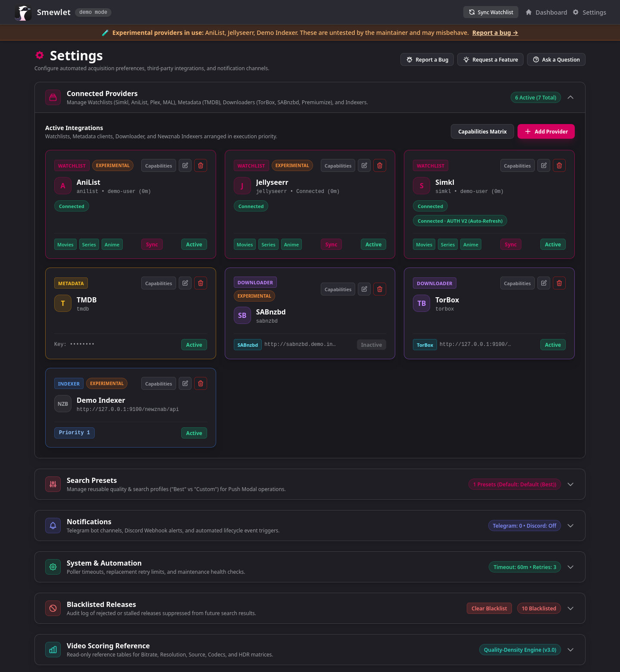Edit the Demo Indexer

(x=185, y=383)
